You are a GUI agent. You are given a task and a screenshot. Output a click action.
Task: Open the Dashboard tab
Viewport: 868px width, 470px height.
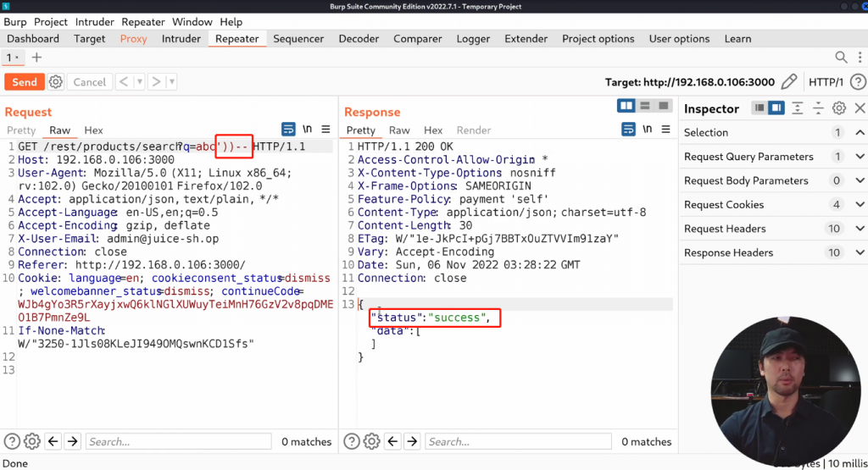coord(33,39)
